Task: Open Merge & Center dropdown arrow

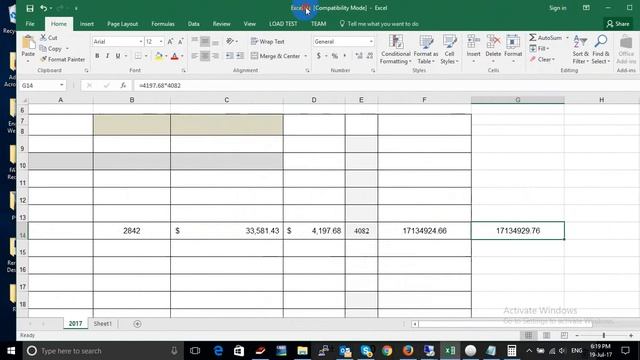Action: pyautogui.click(x=305, y=56)
